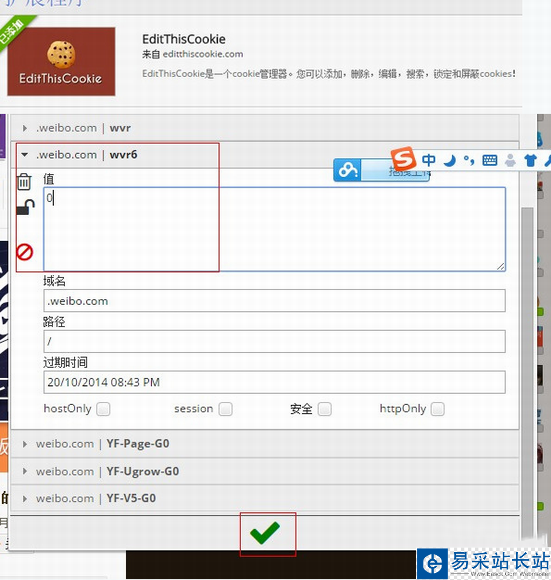Collapse the .weibo.com wvr6 cookie row
This screenshot has height=580, width=551.
pos(264,155)
